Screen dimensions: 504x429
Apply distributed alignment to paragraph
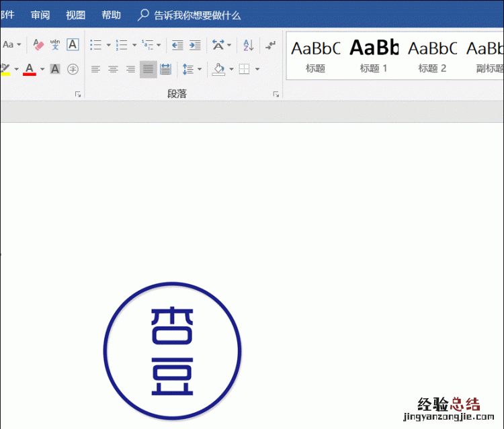tap(165, 69)
